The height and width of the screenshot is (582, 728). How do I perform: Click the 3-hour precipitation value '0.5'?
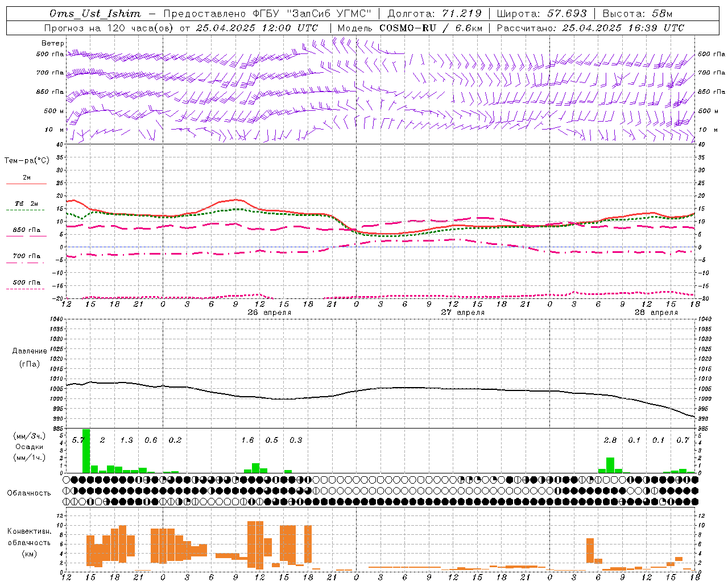[272, 440]
